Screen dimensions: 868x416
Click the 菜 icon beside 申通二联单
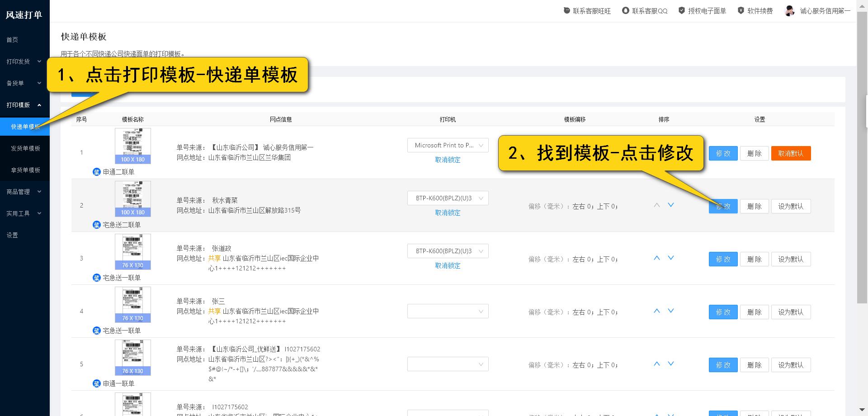pyautogui.click(x=96, y=172)
